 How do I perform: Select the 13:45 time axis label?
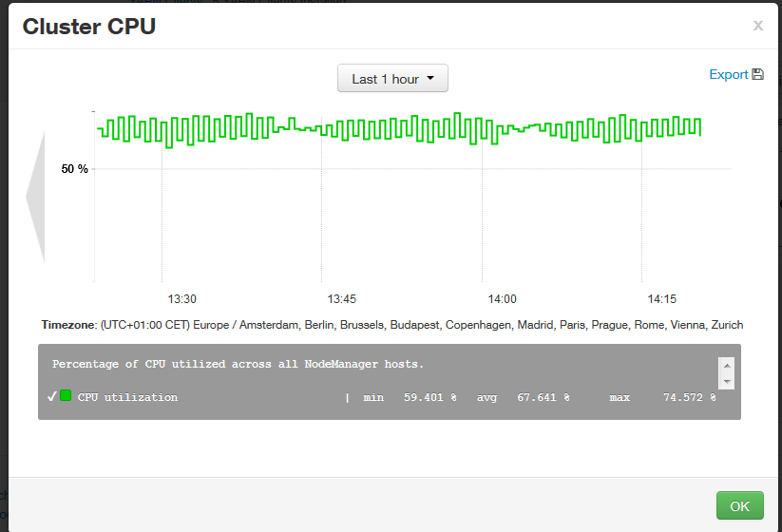[x=342, y=299]
